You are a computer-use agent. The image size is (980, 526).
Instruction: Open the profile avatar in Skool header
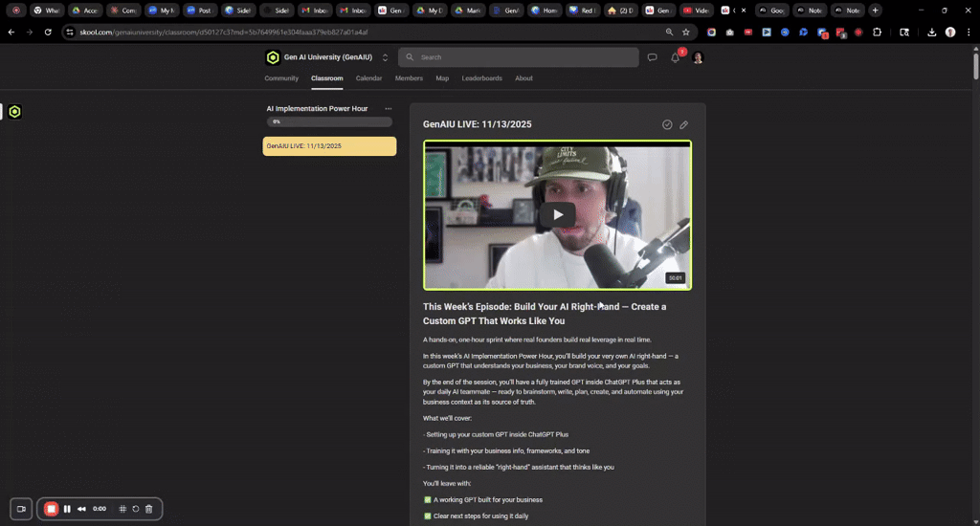[698, 57]
